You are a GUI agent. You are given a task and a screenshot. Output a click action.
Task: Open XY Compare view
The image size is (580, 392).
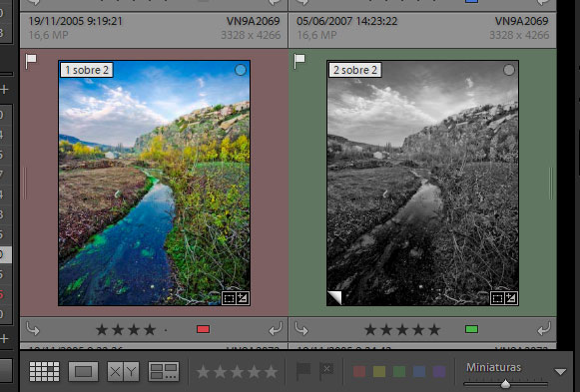tap(123, 371)
